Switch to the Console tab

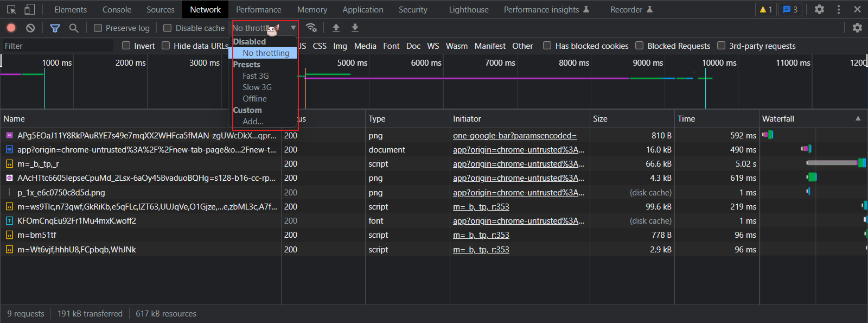[117, 9]
